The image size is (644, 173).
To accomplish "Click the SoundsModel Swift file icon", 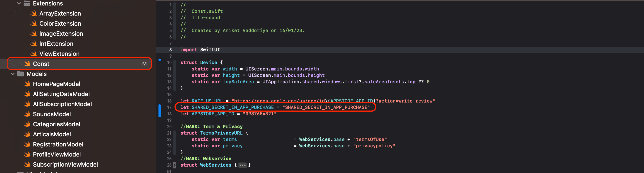I will pos(27,114).
